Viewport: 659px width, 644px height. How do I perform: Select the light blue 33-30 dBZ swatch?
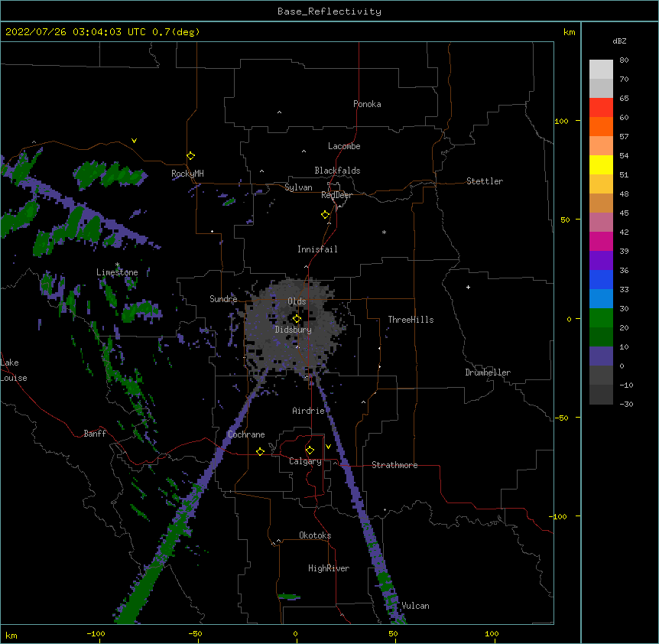click(x=601, y=299)
